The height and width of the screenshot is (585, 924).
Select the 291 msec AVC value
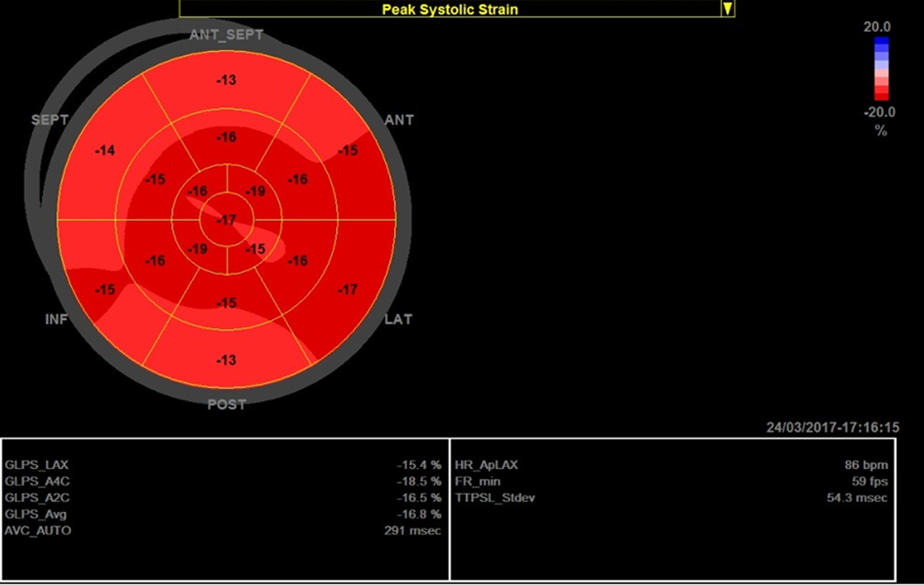(x=412, y=531)
